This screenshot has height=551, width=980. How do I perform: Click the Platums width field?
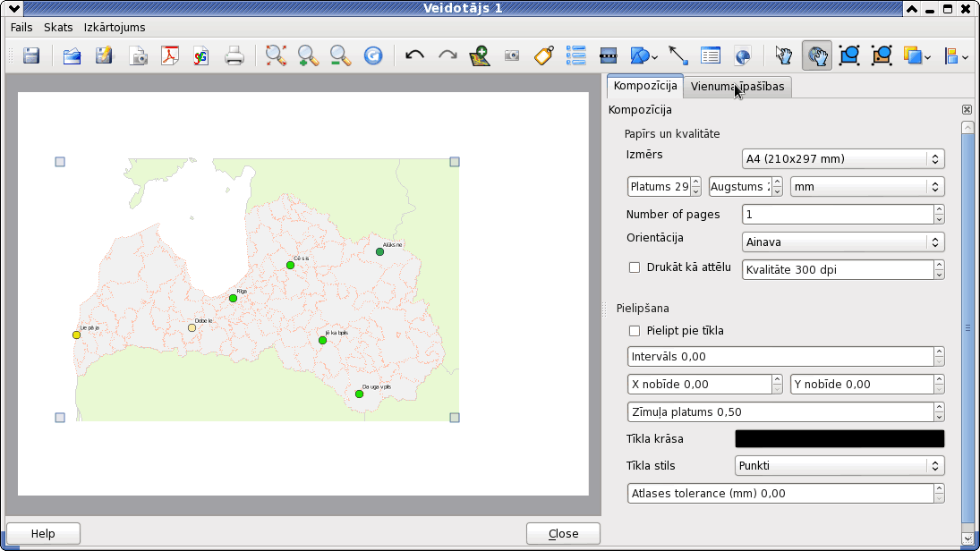pyautogui.click(x=664, y=187)
